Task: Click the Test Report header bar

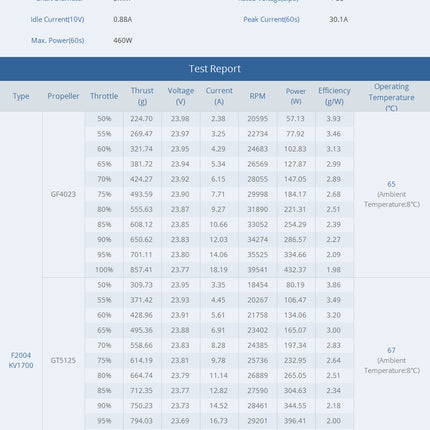Action: [x=215, y=69]
